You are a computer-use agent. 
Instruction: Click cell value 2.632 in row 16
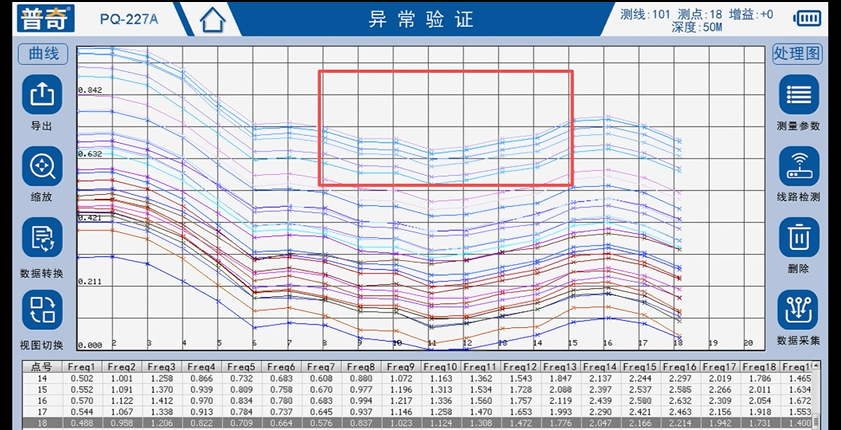[681, 401]
